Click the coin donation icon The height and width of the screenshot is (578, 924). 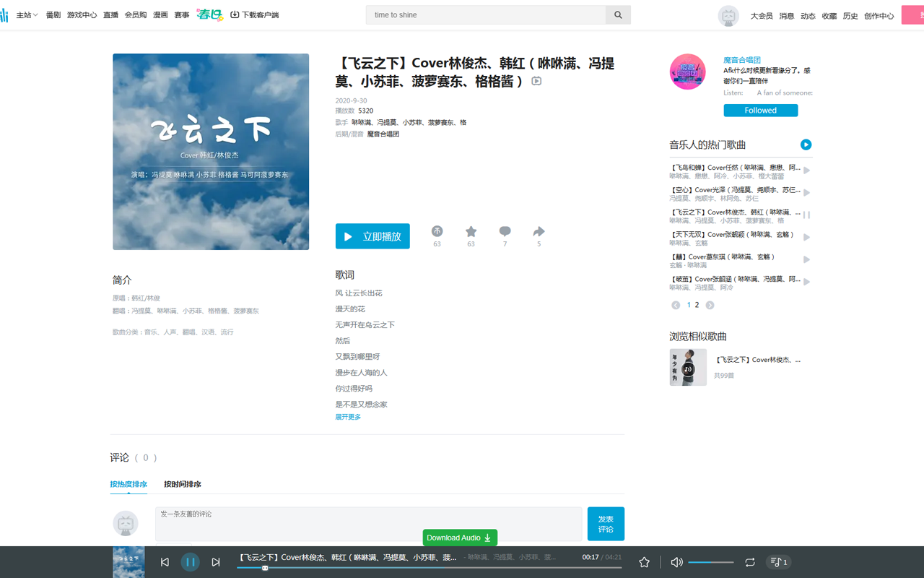(437, 233)
